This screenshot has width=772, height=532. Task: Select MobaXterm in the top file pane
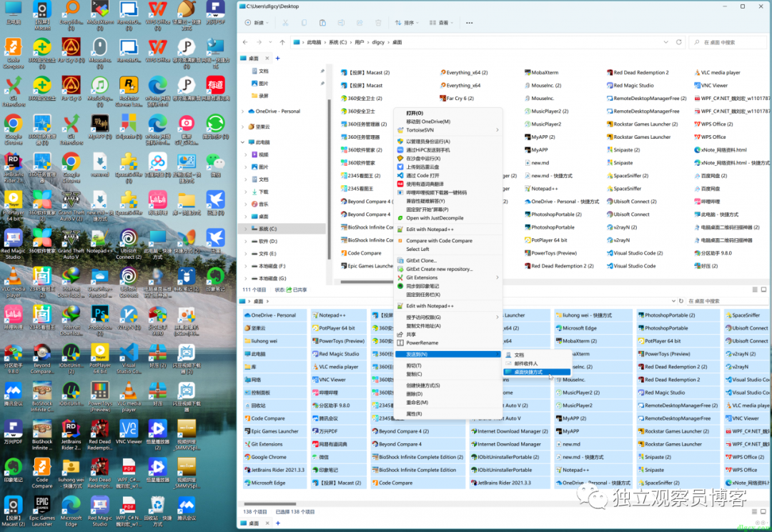(x=541, y=72)
